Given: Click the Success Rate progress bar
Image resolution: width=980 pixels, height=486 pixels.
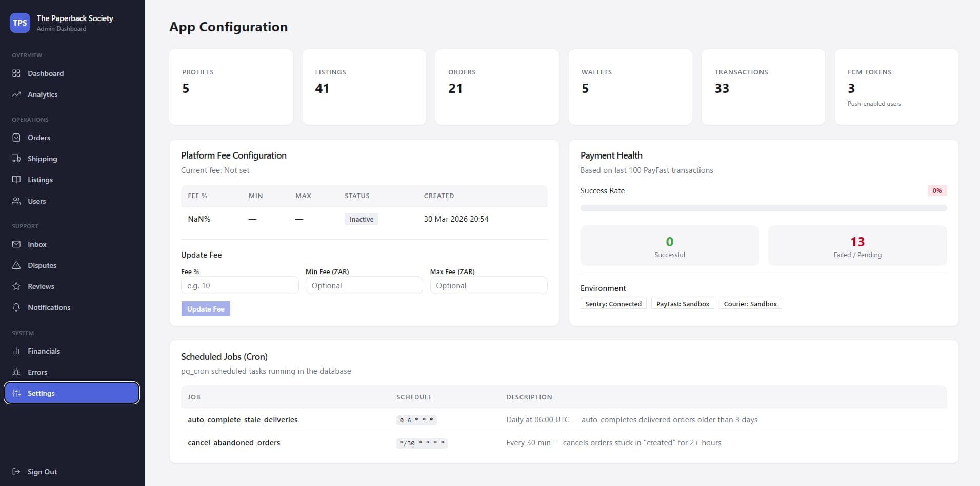Looking at the screenshot, I should coord(763,208).
